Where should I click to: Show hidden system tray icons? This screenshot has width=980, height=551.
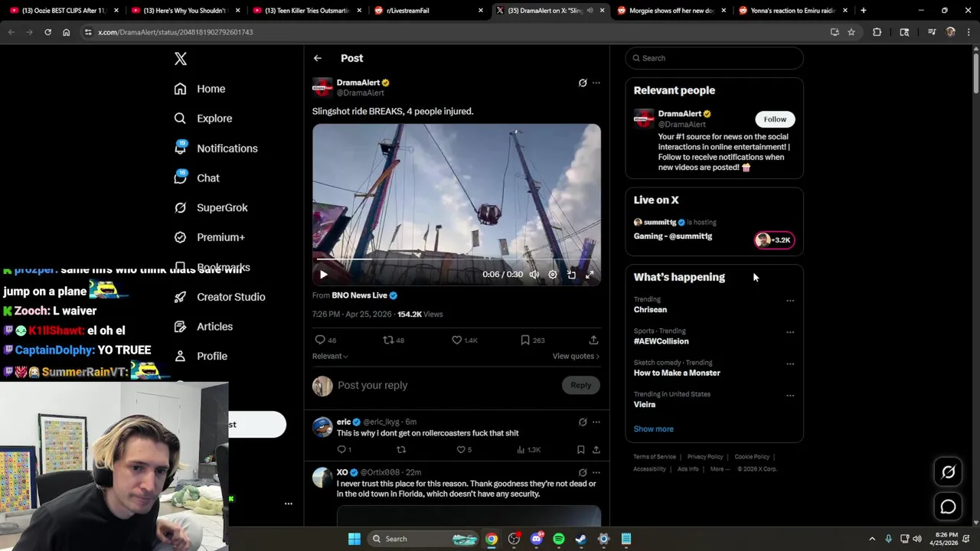(871, 539)
